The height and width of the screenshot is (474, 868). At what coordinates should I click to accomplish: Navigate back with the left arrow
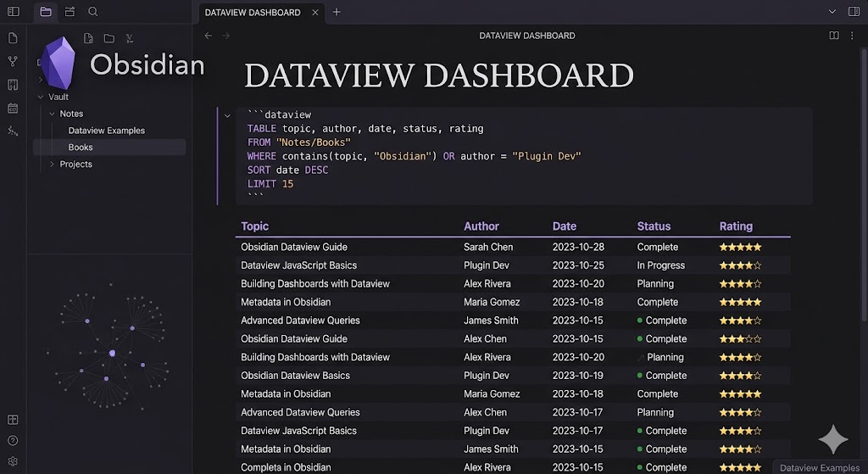(209, 36)
